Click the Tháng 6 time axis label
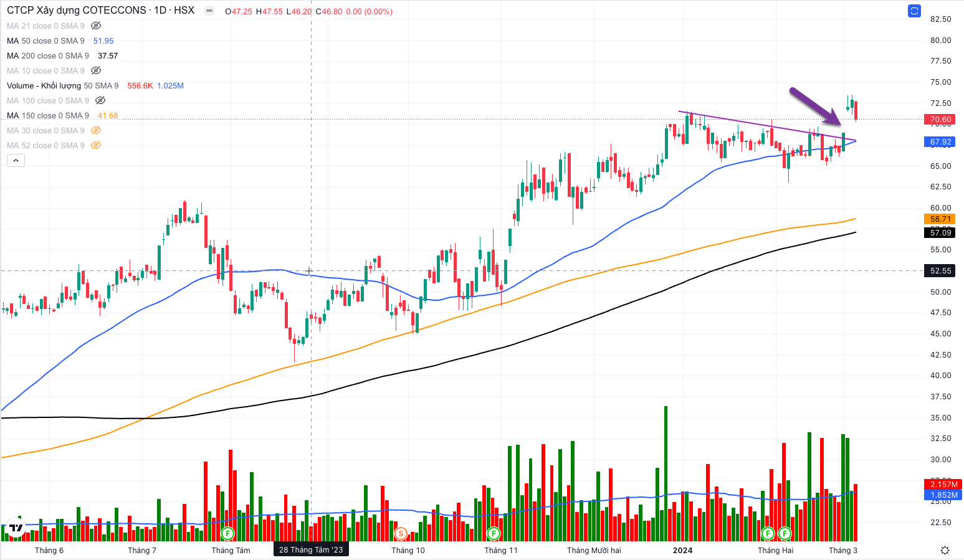 click(49, 551)
